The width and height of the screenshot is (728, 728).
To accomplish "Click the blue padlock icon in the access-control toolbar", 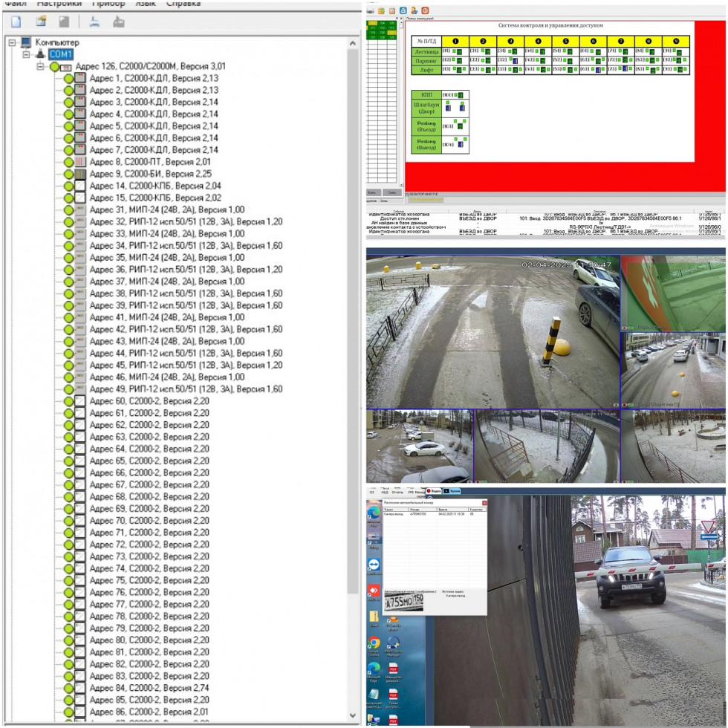I will coord(403,11).
